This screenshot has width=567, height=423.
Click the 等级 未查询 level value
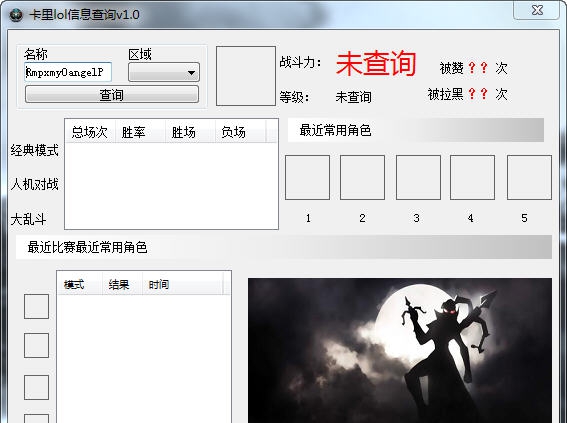tap(353, 97)
